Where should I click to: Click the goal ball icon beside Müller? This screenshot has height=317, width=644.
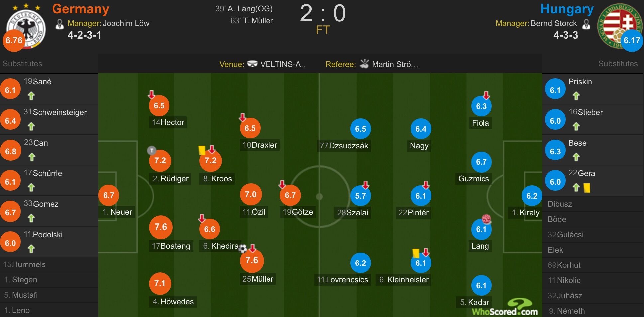(243, 248)
